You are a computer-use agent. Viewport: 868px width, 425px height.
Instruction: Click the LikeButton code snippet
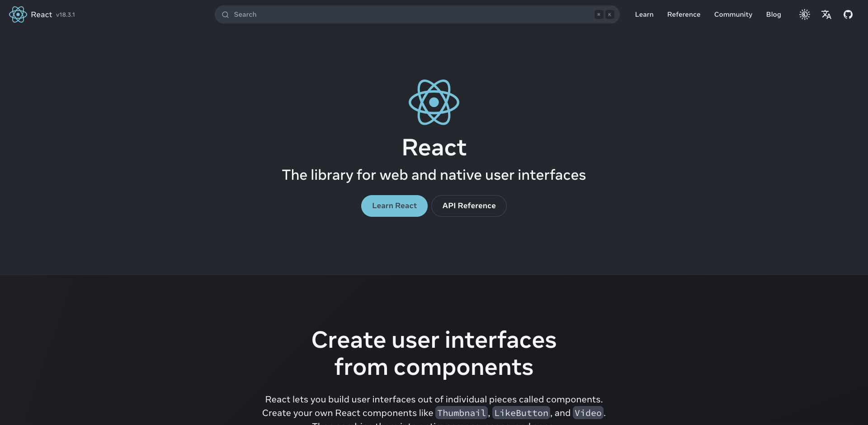[521, 413]
